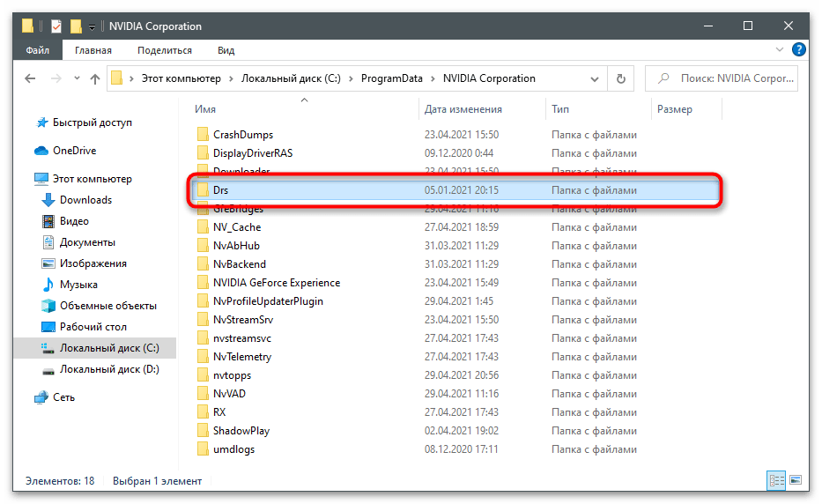Focus the Поиск: NVIDIA Corpor... search box
822x504 pixels.
tap(722, 78)
